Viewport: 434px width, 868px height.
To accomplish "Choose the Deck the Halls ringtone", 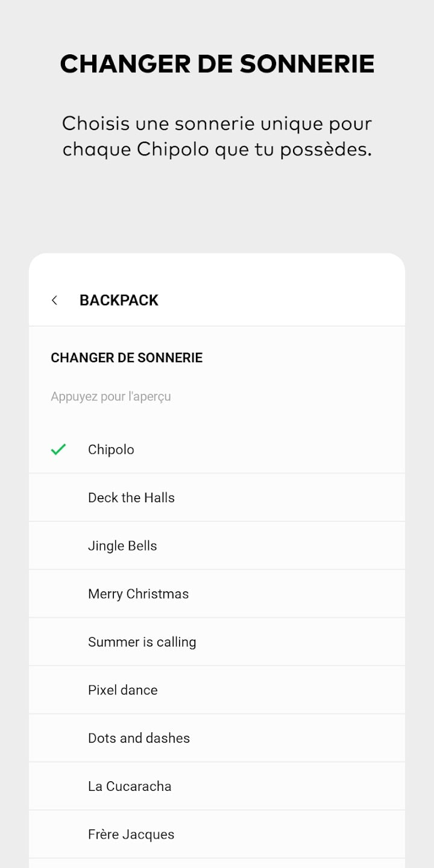I will click(131, 498).
